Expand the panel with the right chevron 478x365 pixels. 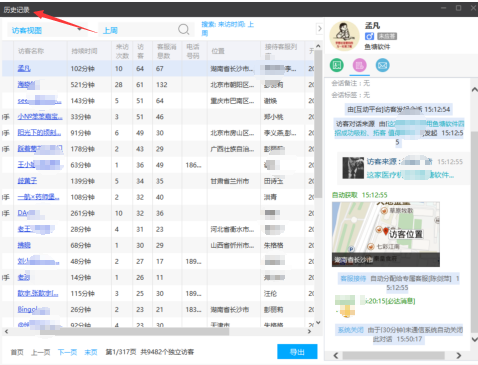click(x=319, y=29)
